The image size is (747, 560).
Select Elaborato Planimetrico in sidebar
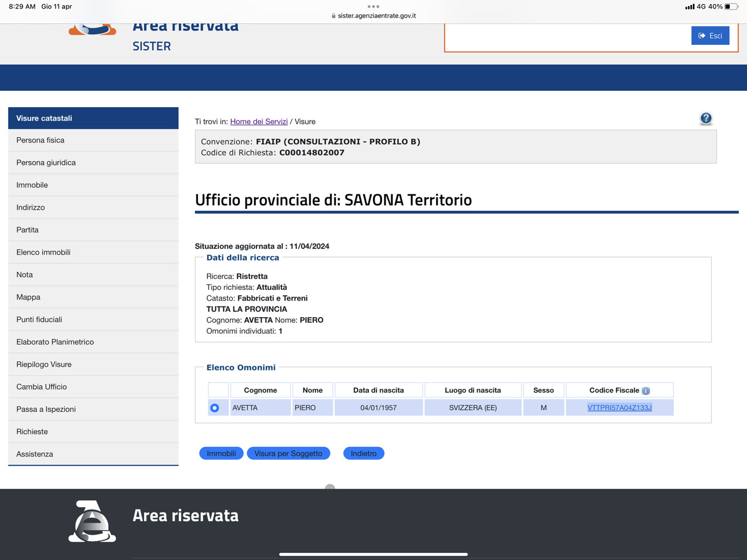click(55, 342)
